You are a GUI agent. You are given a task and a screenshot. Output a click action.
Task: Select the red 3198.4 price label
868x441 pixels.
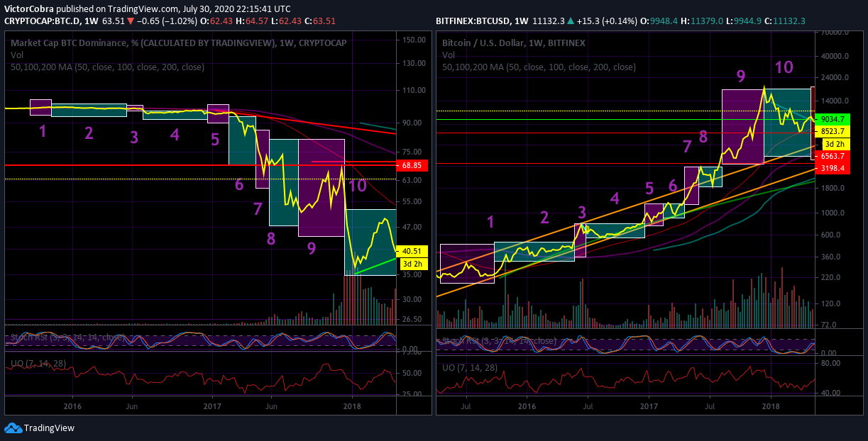tap(834, 168)
